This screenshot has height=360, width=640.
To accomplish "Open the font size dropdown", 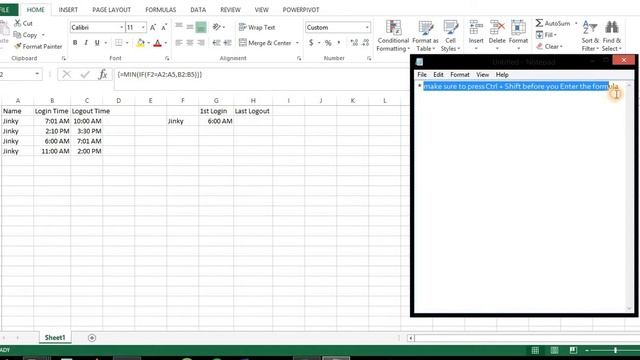I will point(143,27).
